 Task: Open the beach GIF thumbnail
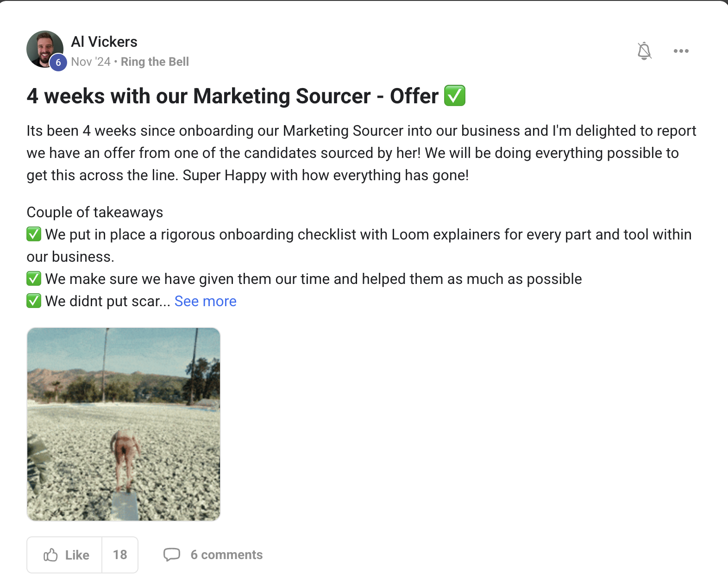click(x=124, y=424)
